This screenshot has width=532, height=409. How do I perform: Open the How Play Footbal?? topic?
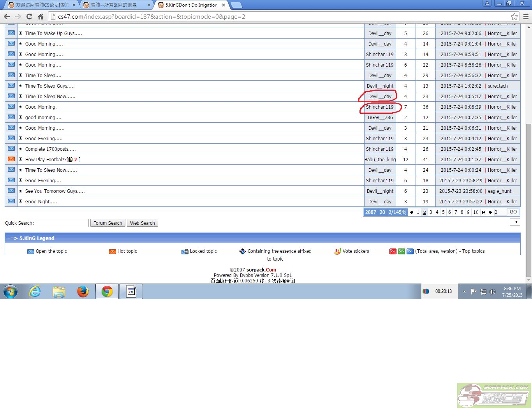coord(46,160)
